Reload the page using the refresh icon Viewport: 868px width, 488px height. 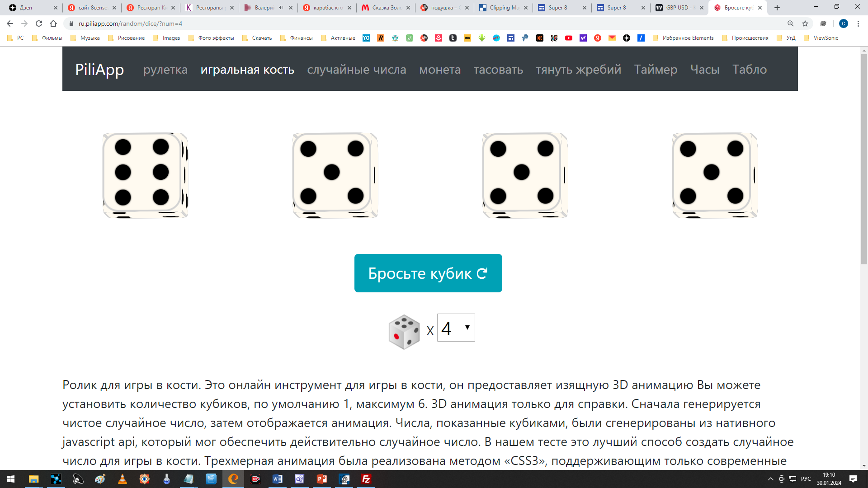39,23
